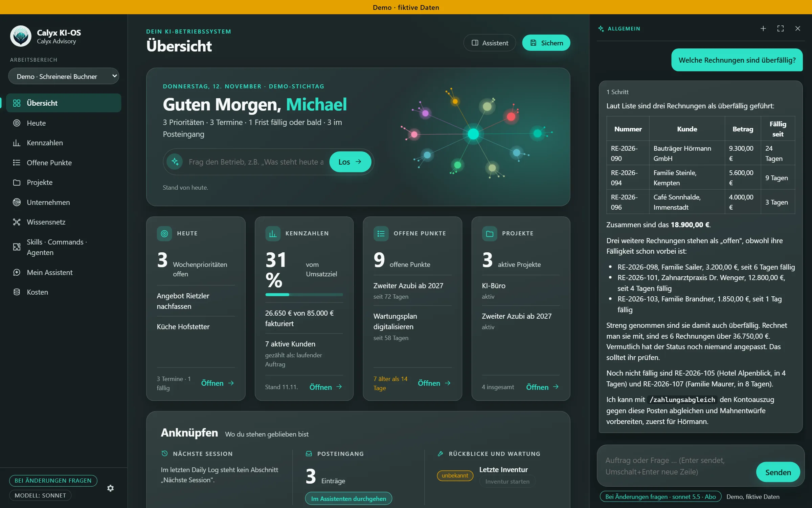Click the Sichern button

pyautogui.click(x=546, y=43)
